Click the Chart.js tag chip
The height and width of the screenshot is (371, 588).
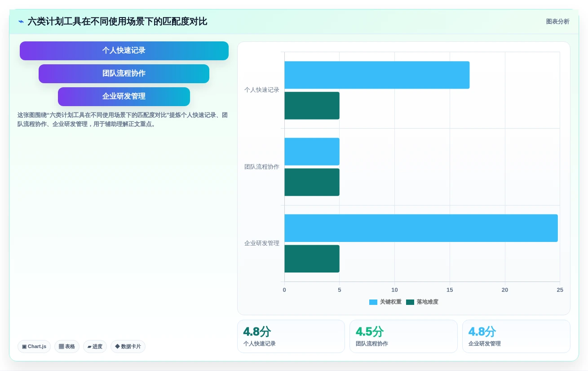coord(34,347)
